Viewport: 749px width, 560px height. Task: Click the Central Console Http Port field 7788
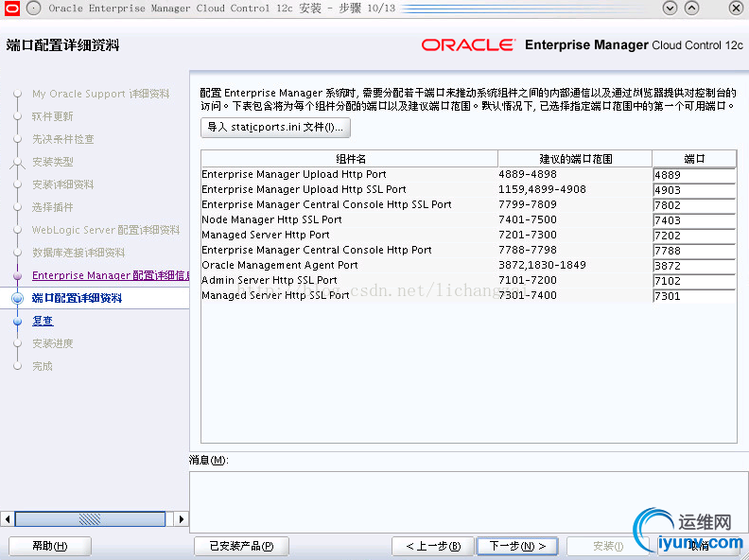tap(694, 251)
